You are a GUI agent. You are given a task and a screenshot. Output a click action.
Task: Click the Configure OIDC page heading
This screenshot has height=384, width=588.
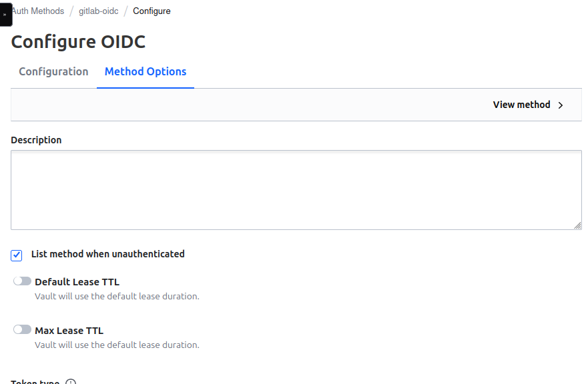78,41
